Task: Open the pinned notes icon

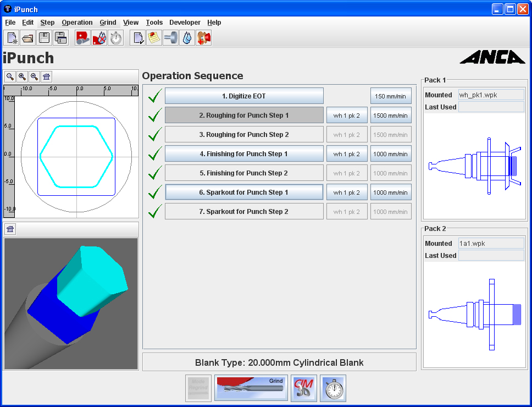Action: point(154,38)
